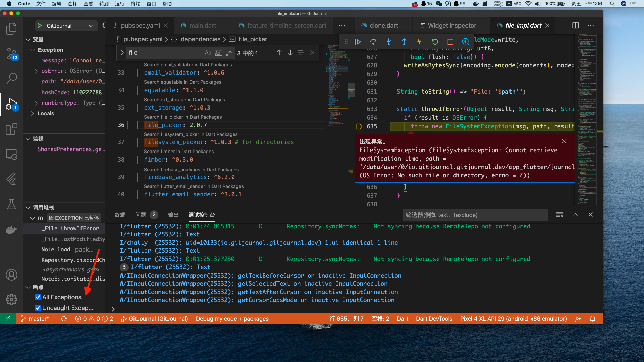
Task: Click the green Restart debug icon
Action: [x=435, y=42]
